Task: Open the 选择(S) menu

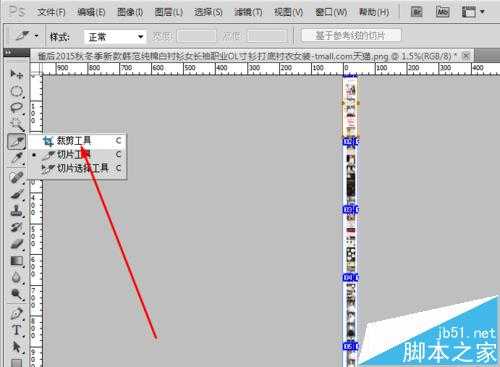Action: [x=208, y=12]
